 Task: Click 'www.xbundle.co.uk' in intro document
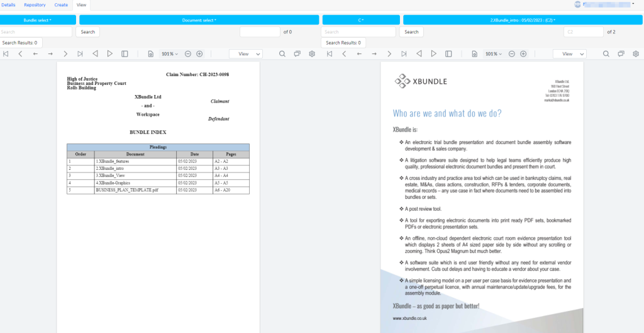point(410,318)
